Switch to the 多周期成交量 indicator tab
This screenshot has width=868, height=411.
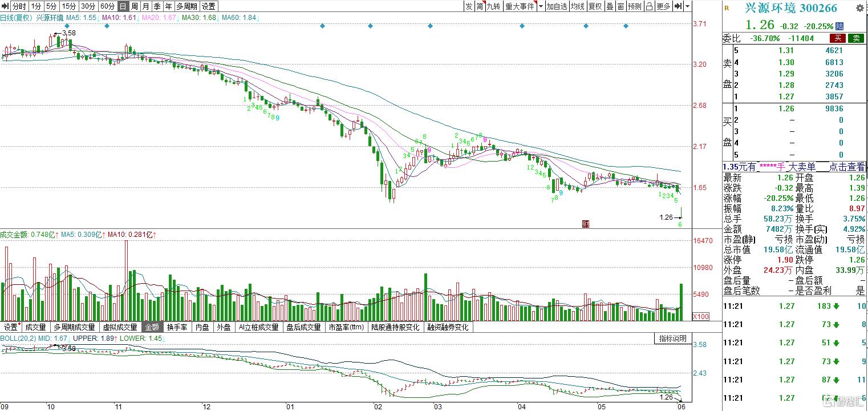[75, 328]
